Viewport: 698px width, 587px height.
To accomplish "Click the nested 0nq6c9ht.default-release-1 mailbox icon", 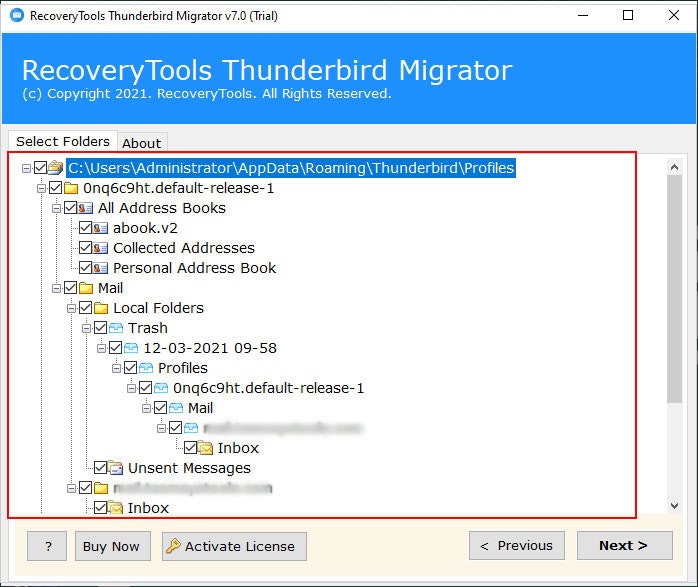I will coord(161,388).
